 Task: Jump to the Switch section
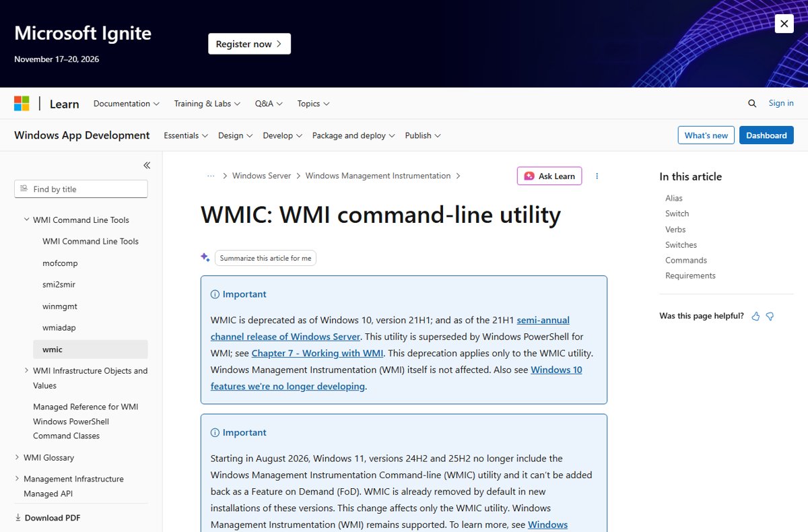pos(677,213)
